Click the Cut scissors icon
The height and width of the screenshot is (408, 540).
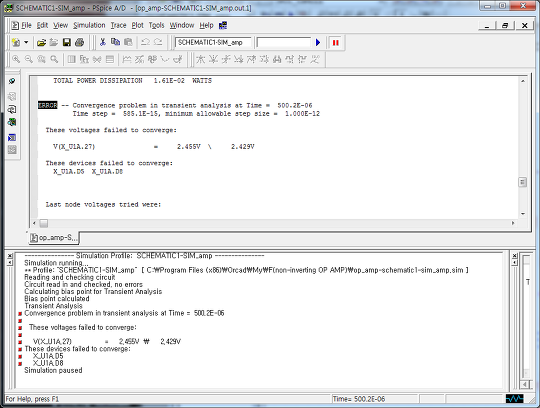click(102, 42)
